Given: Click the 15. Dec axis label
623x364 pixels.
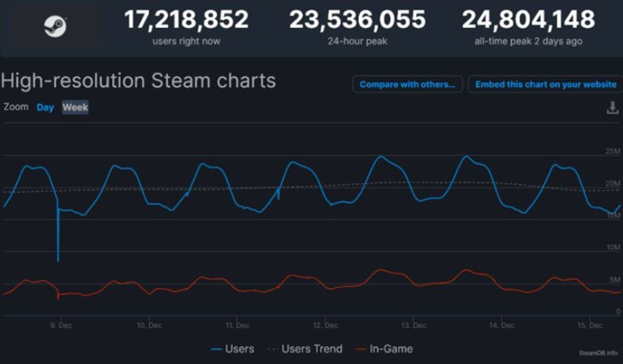Looking at the screenshot, I should coord(590,326).
